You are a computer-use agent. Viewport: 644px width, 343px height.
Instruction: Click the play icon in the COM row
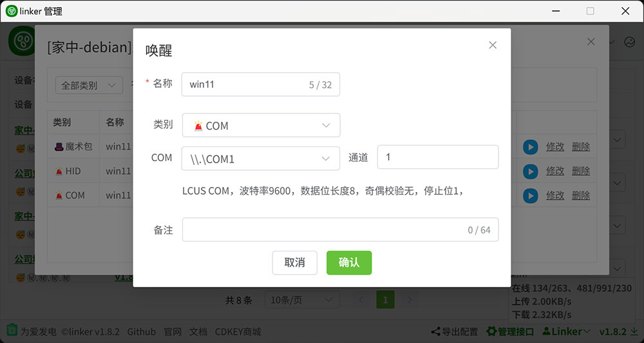tap(530, 195)
